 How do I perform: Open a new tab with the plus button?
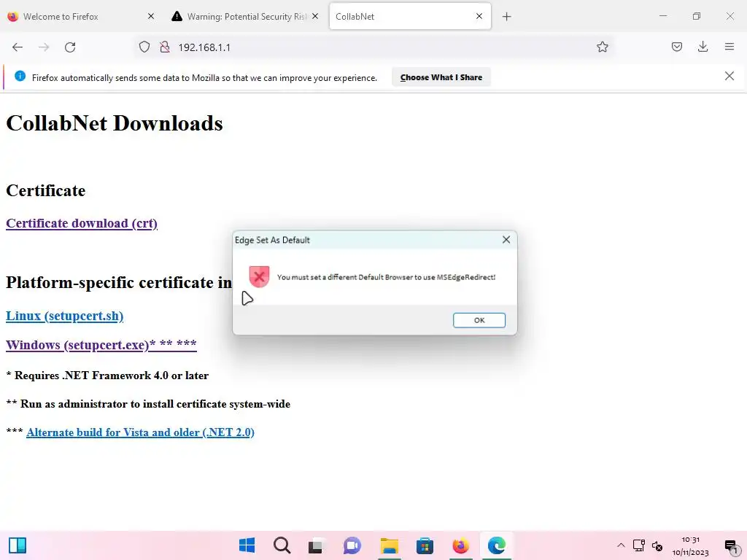coord(506,17)
